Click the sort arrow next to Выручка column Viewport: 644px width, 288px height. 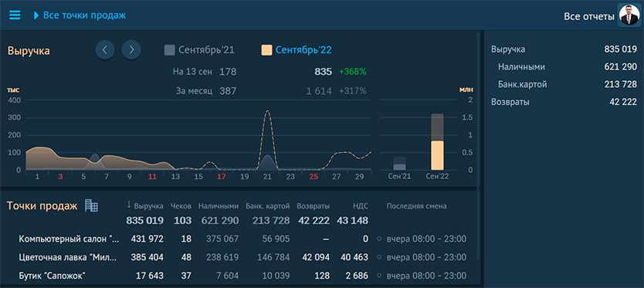pyautogui.click(x=128, y=205)
